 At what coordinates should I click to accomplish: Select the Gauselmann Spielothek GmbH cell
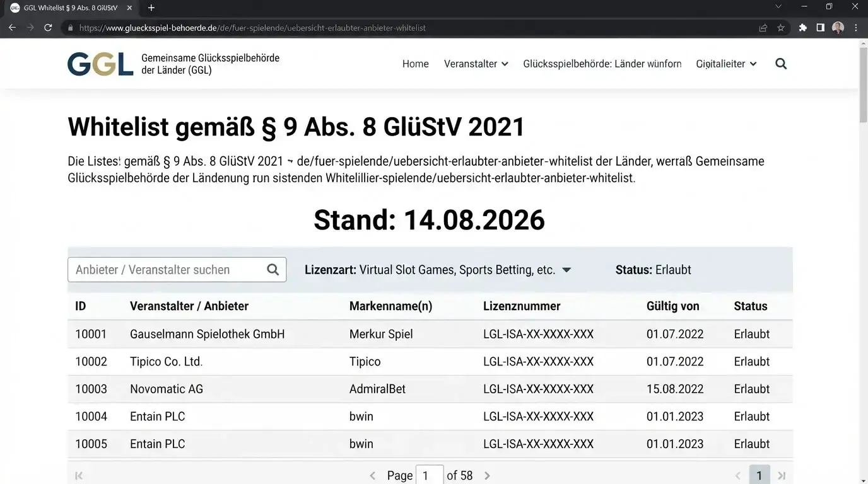click(207, 334)
